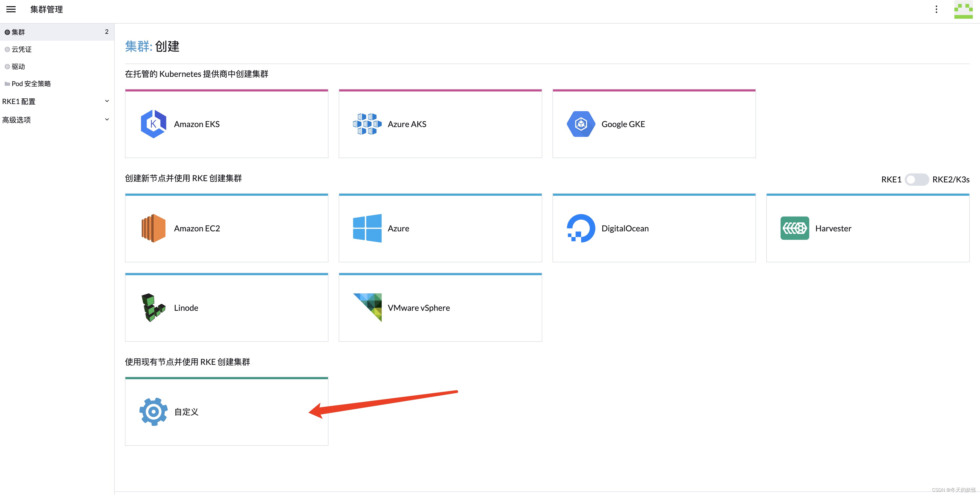The image size is (980, 495).
Task: Open the vertical three-dot options menu
Action: coord(936,9)
